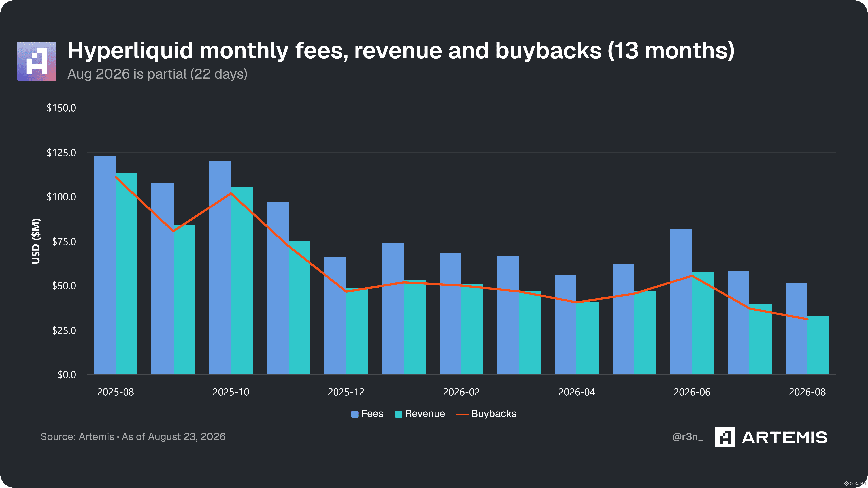Click the Buybacks line endpoint at 2026-08

coord(807,319)
